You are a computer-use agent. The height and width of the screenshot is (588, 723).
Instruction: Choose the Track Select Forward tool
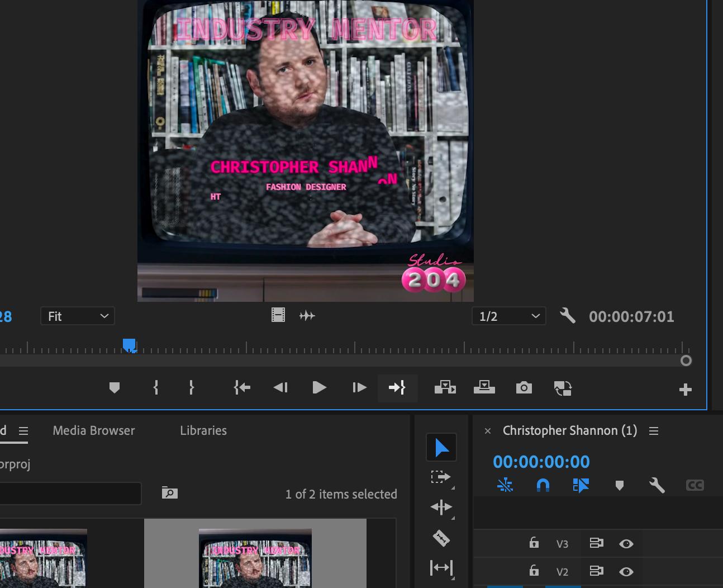point(441,477)
